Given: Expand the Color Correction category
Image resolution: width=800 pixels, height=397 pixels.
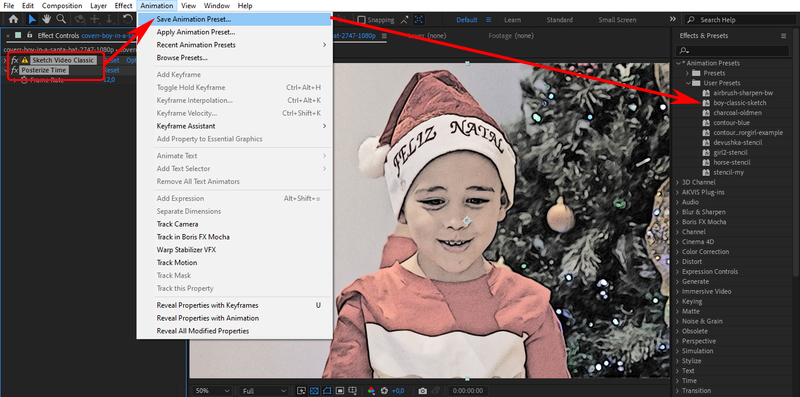Looking at the screenshot, I should pyautogui.click(x=678, y=252).
